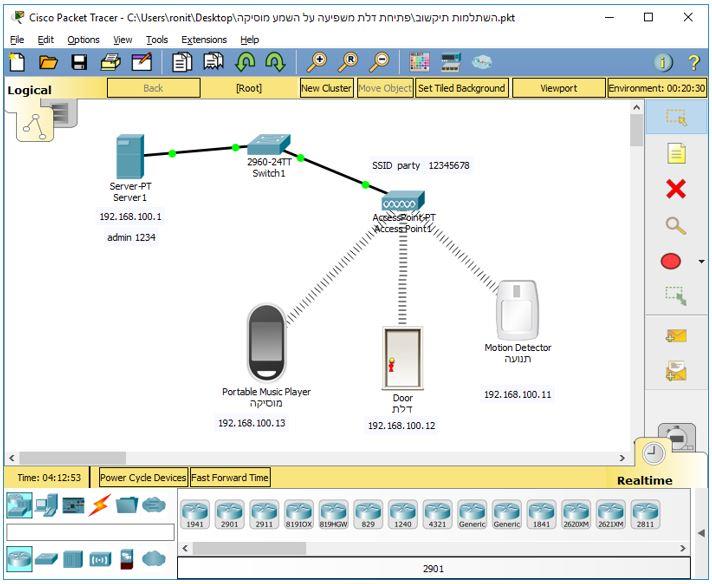
Task: Select the Inspect magnifier tool
Action: 676,225
